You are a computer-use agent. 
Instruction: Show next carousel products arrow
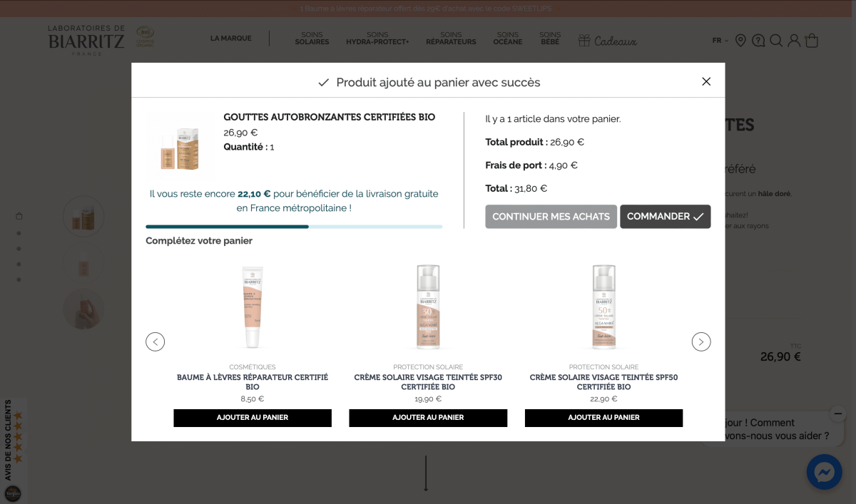point(701,341)
